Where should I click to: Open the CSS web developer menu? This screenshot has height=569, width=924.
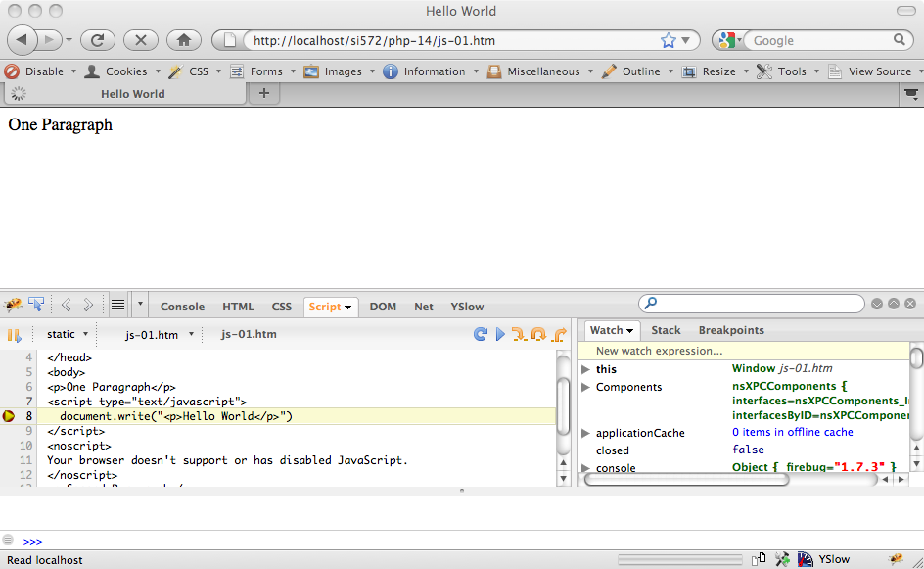pos(195,71)
